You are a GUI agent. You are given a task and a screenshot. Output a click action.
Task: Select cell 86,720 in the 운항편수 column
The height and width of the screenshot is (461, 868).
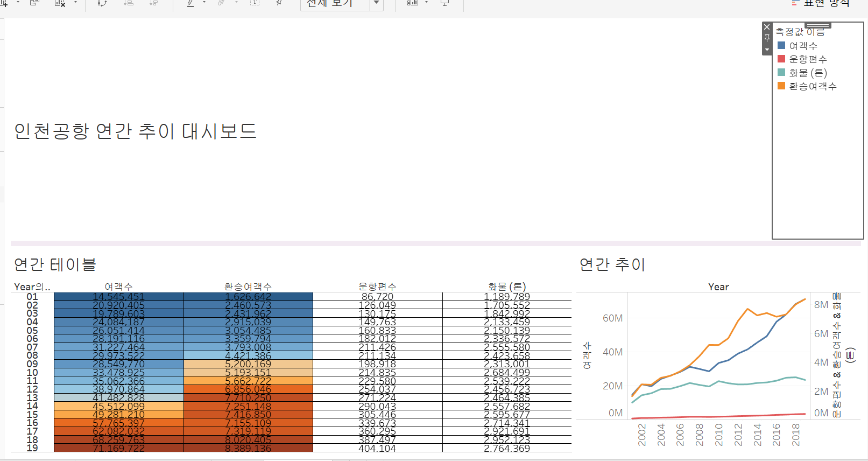377,297
